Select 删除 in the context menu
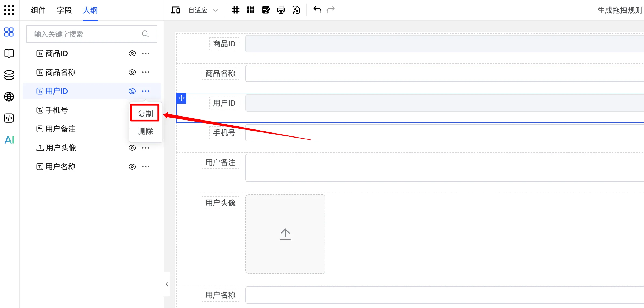 [145, 131]
